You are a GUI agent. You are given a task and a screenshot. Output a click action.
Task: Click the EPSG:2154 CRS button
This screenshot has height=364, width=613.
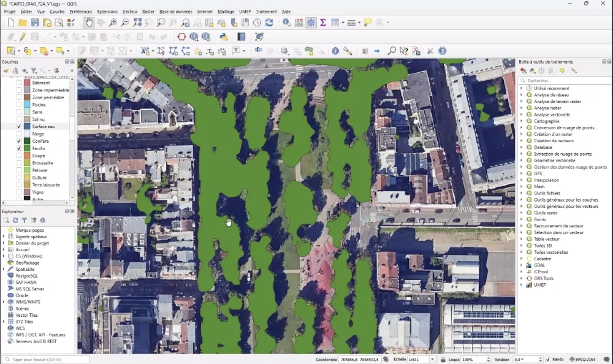coord(582,359)
